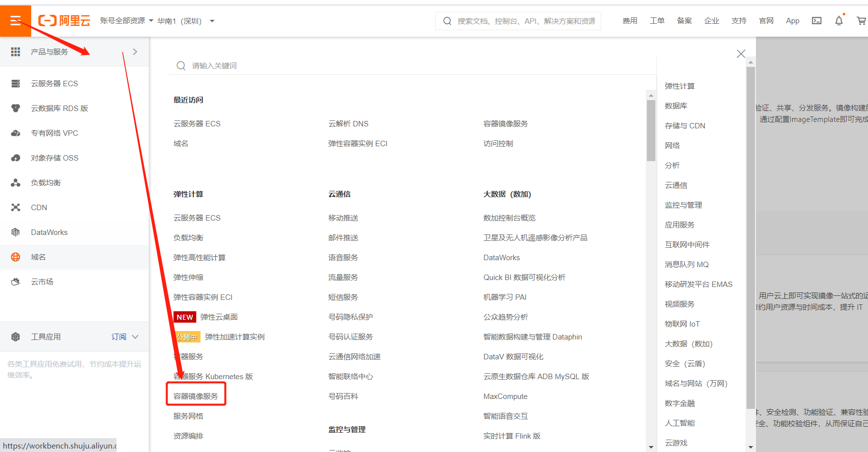Select 人工智能 category
Viewport: 868px width, 452px height.
point(680,423)
